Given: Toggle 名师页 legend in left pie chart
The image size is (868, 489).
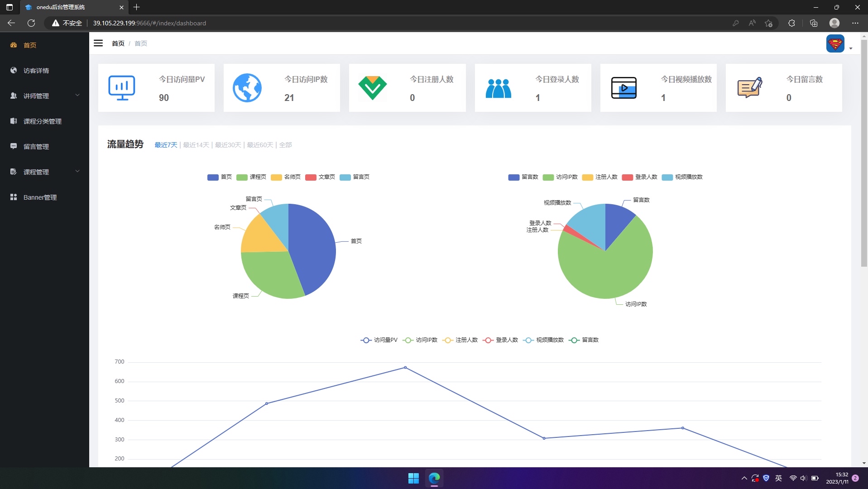Looking at the screenshot, I should pos(286,177).
